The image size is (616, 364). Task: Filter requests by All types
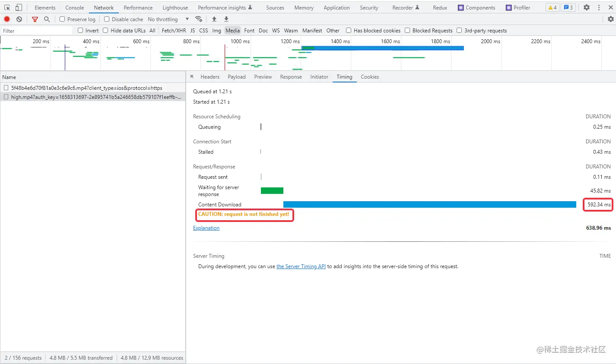(152, 30)
